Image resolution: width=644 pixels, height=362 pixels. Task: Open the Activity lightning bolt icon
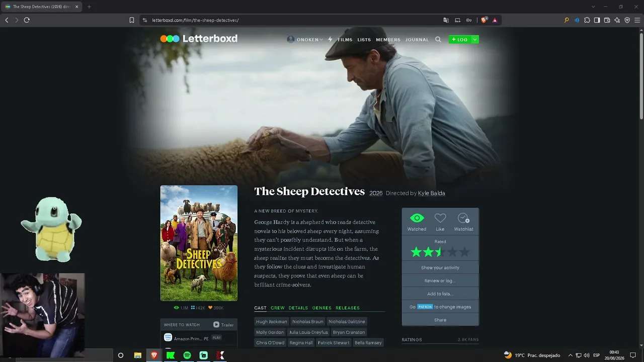(330, 39)
